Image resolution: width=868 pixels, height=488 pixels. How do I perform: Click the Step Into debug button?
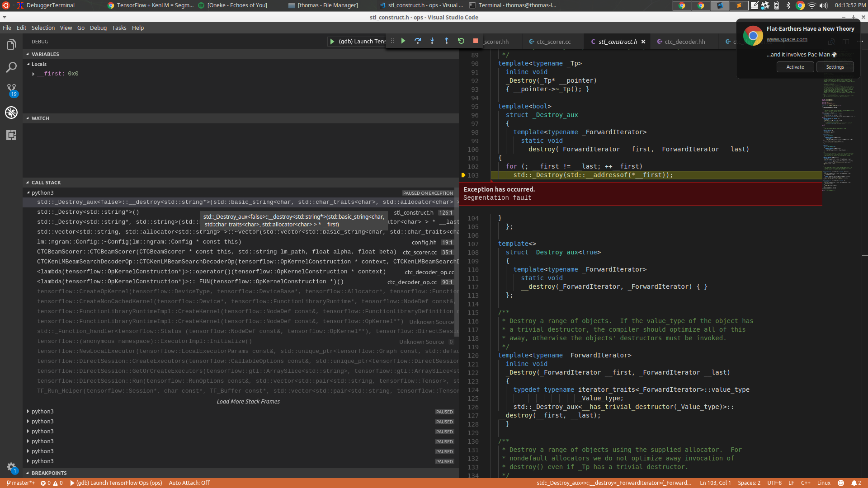432,41
